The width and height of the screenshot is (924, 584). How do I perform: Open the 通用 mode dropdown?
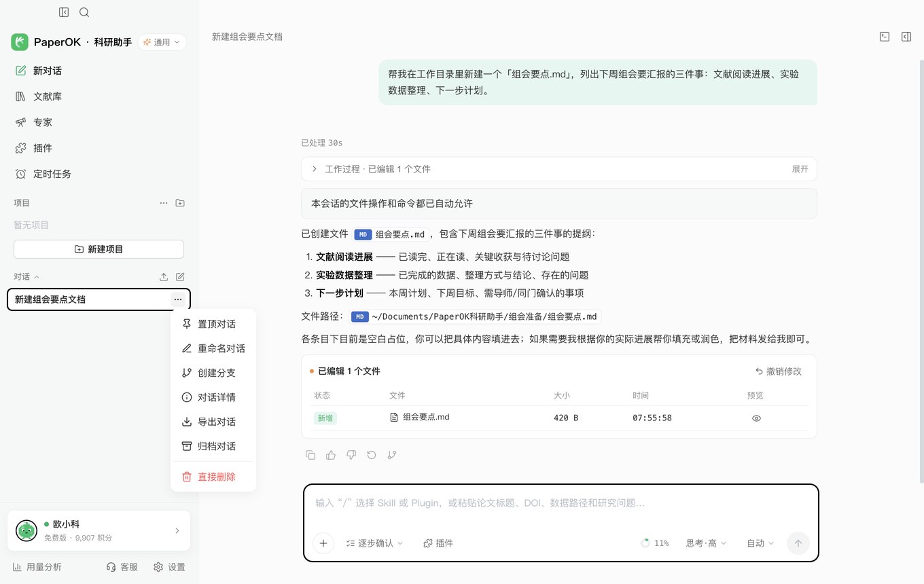click(x=162, y=42)
